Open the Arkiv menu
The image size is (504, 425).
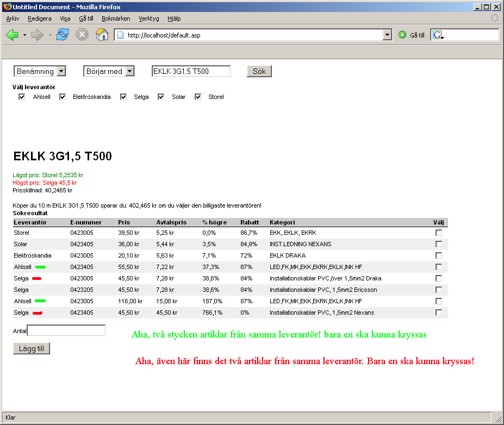pos(13,18)
